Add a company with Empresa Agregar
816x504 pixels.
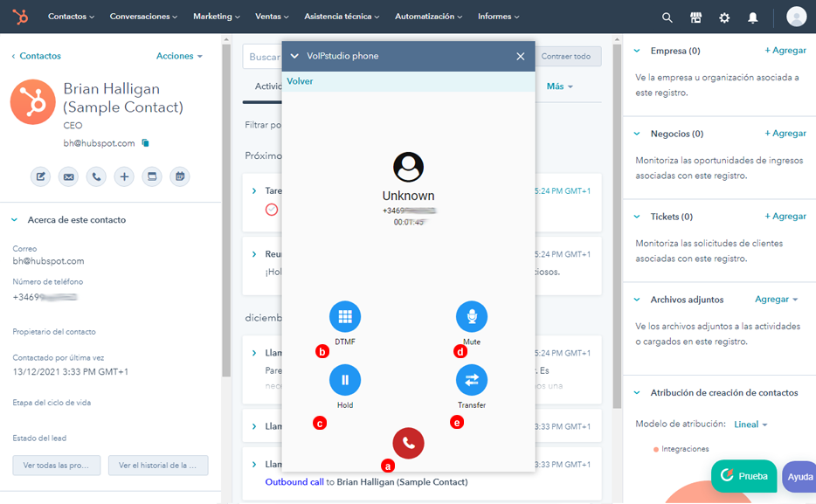[785, 51]
